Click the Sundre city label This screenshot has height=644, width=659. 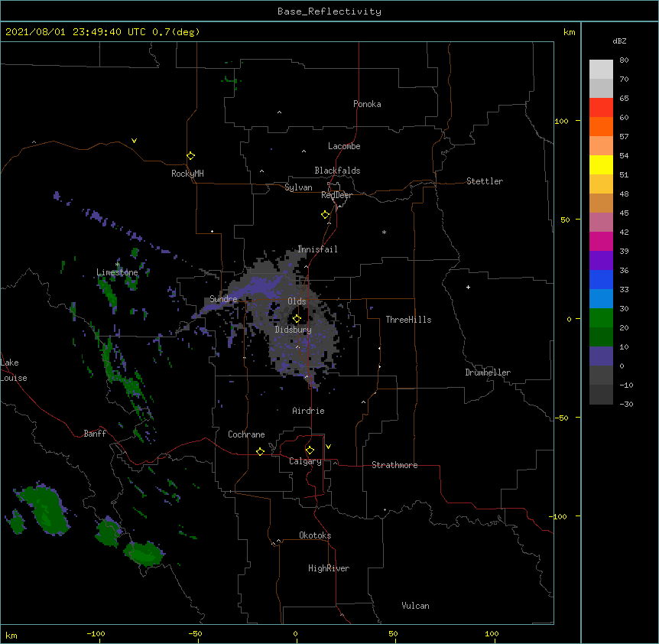tap(223, 299)
